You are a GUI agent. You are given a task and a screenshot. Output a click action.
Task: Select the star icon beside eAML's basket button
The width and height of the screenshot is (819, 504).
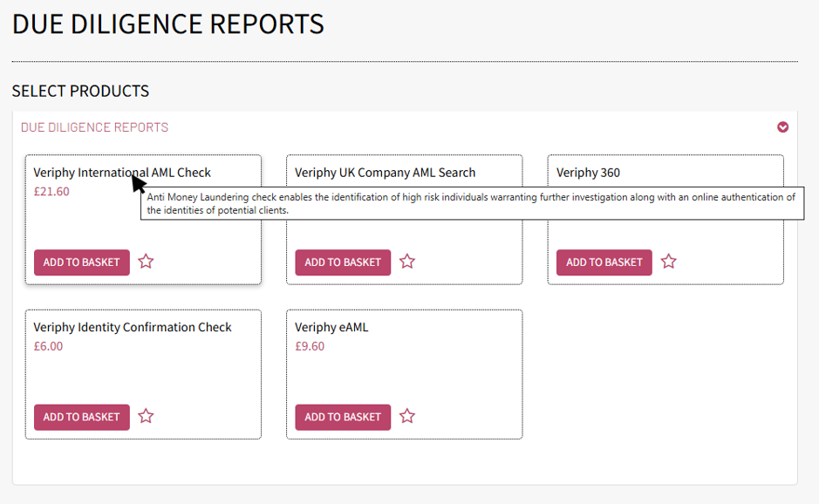(x=407, y=417)
